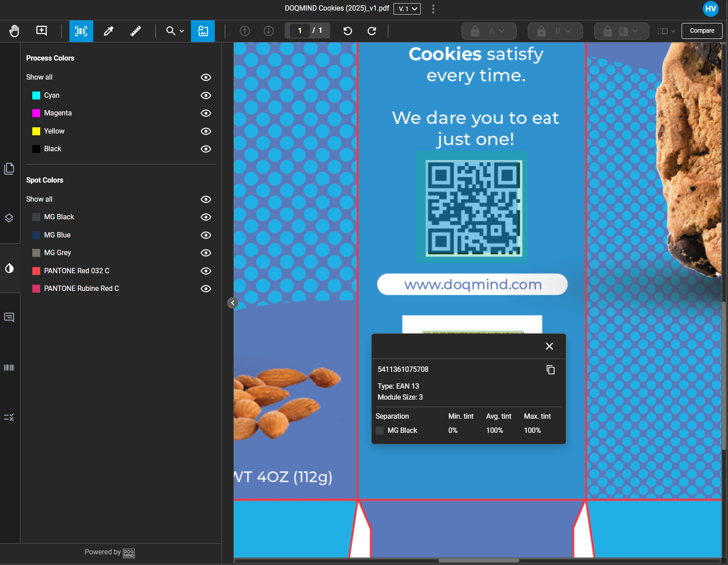Open the Comments panel in sidebar
Viewport: 728px width, 565px height.
(x=9, y=317)
